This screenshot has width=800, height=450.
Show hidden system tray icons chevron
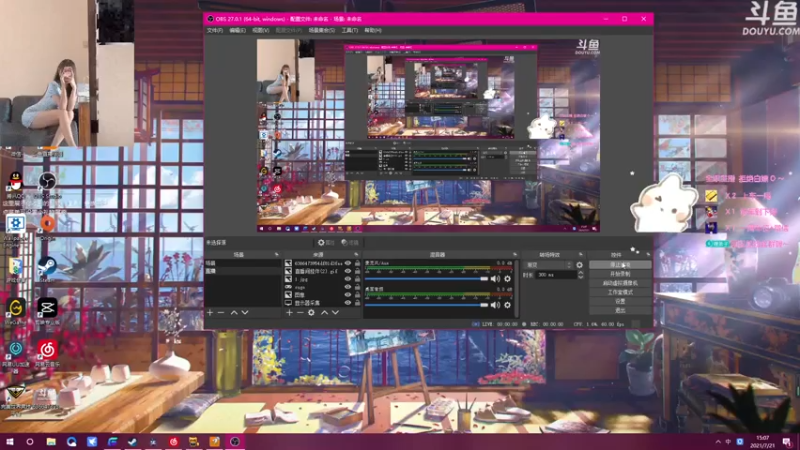[718, 442]
